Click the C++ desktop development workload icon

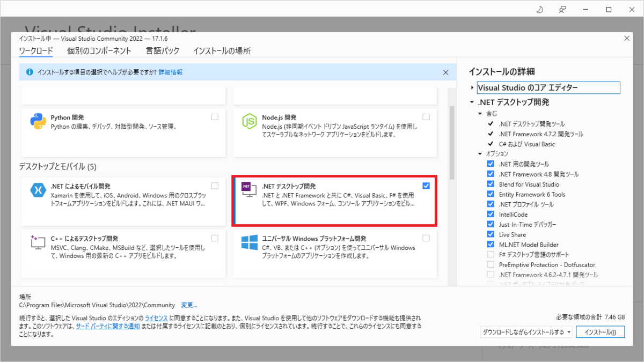click(38, 243)
